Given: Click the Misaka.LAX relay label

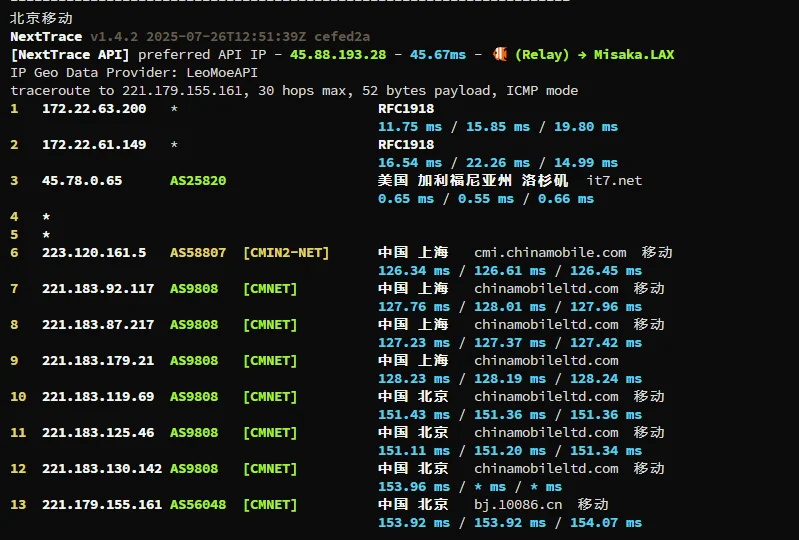Looking at the screenshot, I should click(634, 55).
